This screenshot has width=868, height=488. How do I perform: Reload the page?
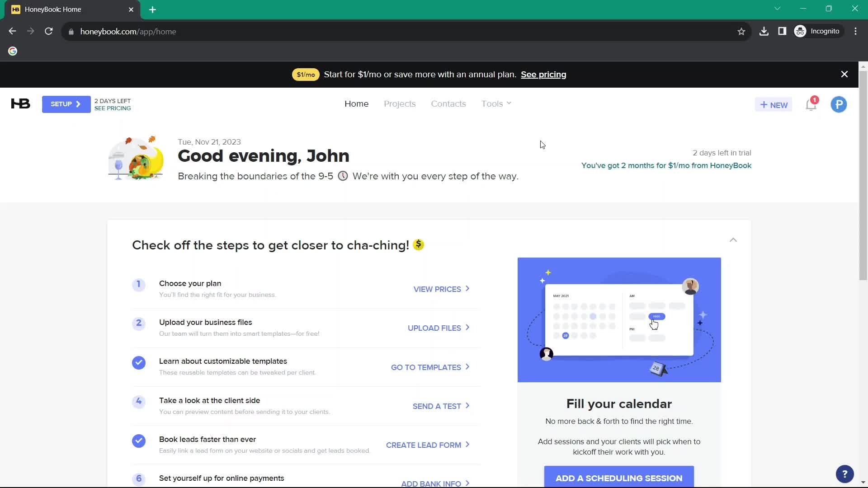(x=49, y=31)
